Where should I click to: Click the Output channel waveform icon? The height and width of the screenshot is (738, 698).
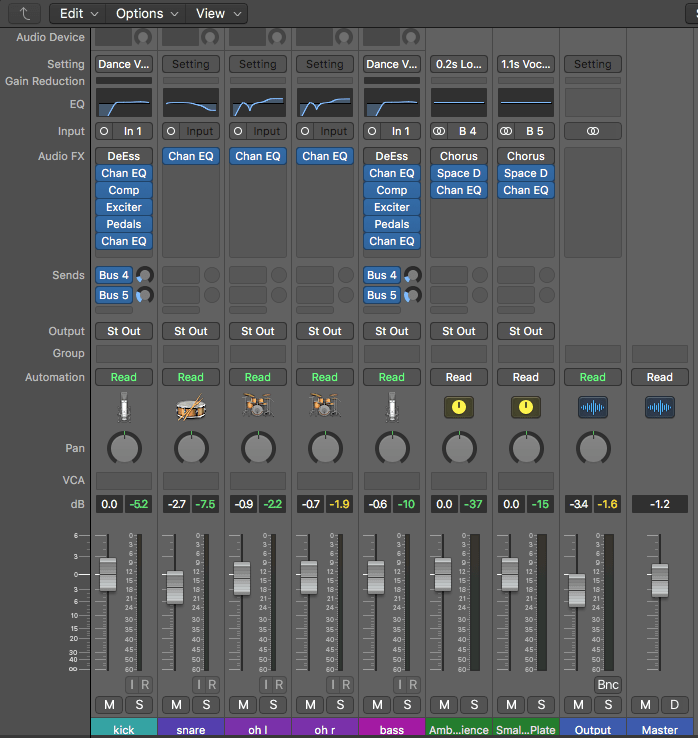[593, 406]
